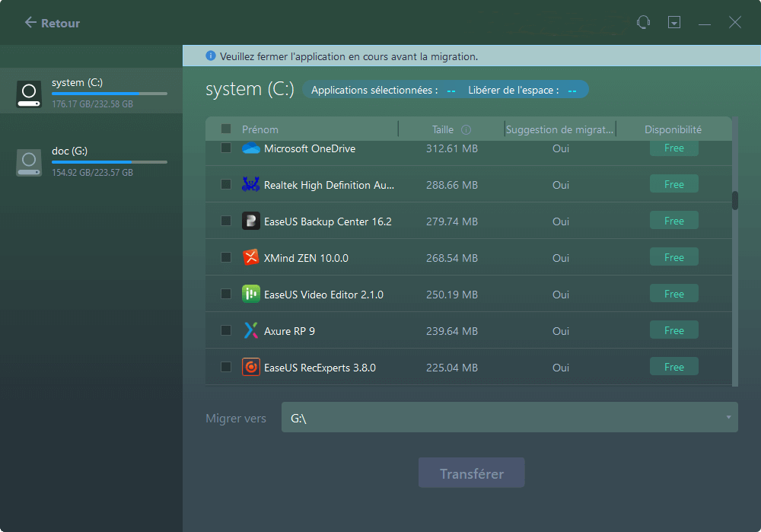Image resolution: width=761 pixels, height=532 pixels.
Task: Check the Axure RP 9 checkbox
Action: [x=226, y=330]
